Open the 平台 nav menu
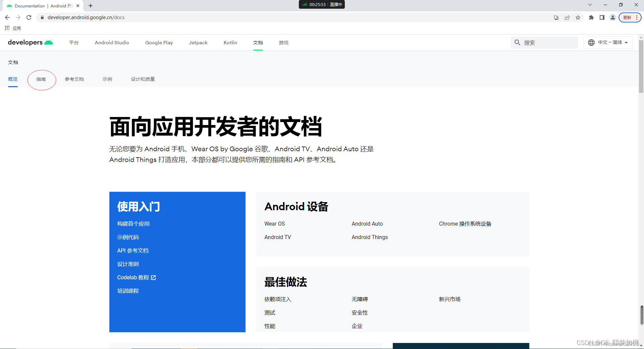 click(x=74, y=43)
